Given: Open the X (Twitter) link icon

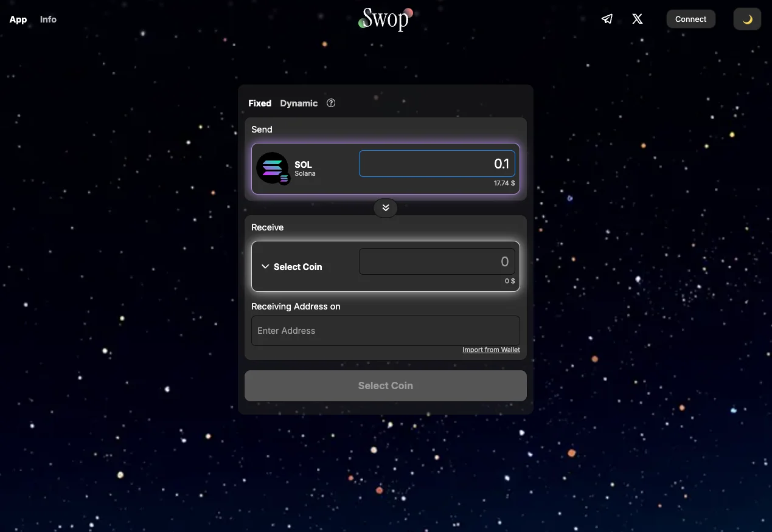Looking at the screenshot, I should click(x=637, y=19).
